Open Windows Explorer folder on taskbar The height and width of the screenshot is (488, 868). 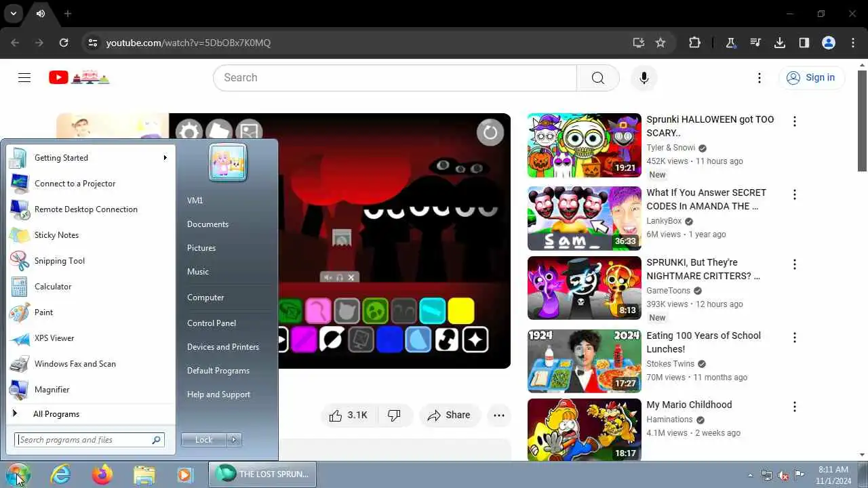(144, 474)
